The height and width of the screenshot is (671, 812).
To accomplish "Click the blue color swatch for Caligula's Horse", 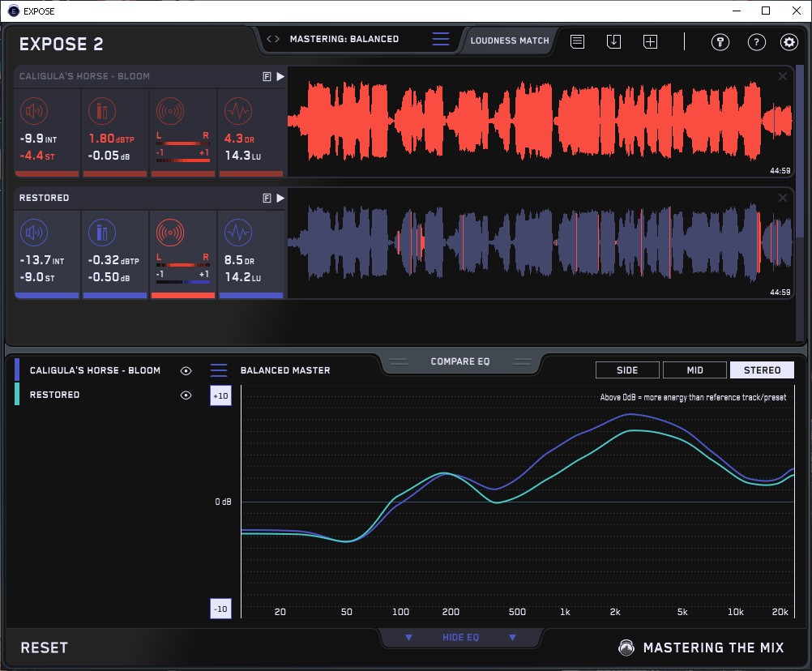I will [17, 370].
